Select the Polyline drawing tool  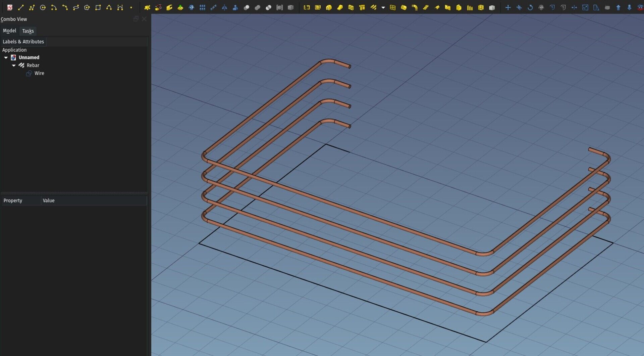pos(32,7)
